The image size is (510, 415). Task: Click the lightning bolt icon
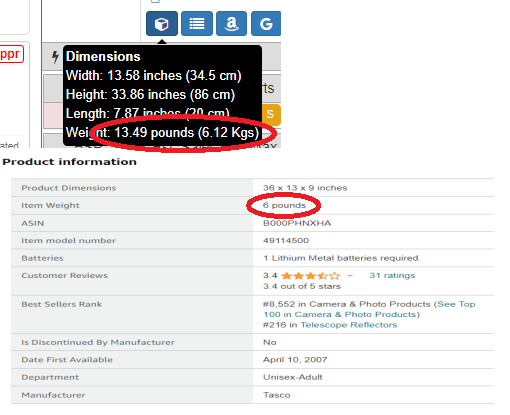[x=55, y=57]
